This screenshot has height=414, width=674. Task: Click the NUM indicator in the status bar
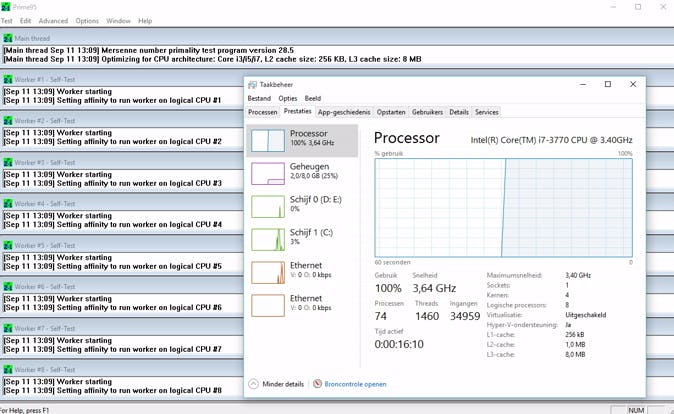click(636, 410)
